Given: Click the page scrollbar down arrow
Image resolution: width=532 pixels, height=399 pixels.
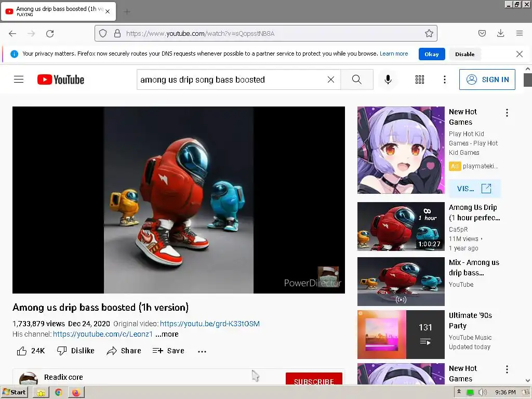Looking at the screenshot, I should pos(528,380).
